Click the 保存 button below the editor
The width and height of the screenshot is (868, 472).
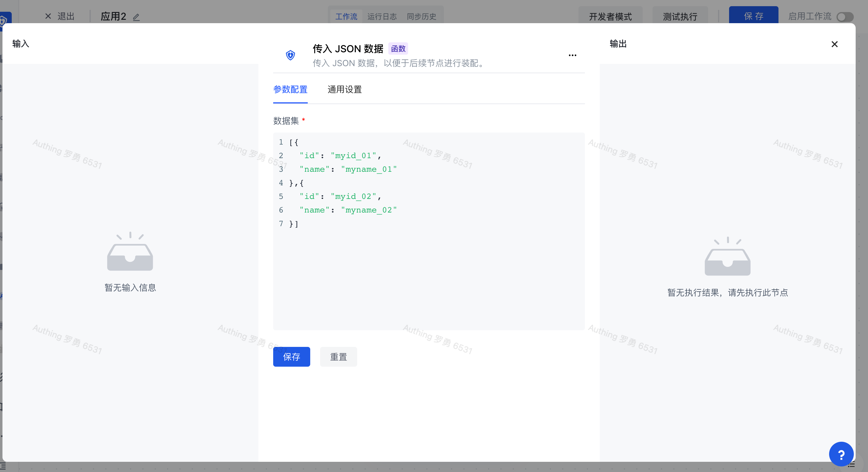291,357
